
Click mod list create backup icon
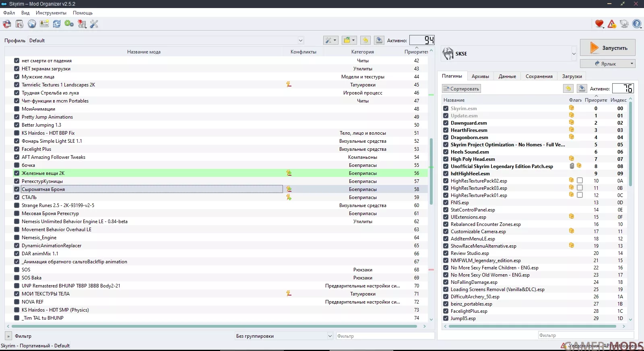click(379, 40)
